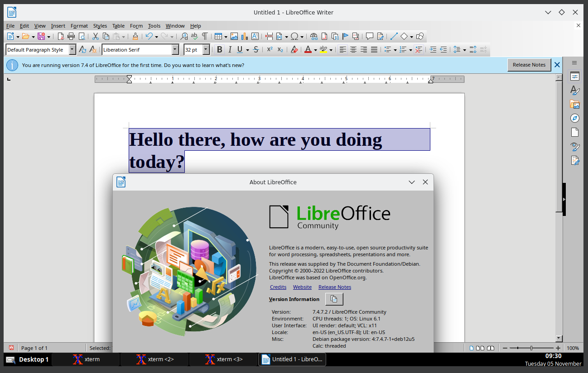Insert an image using toolbar icon
The width and height of the screenshot is (588, 373).
coord(234,36)
